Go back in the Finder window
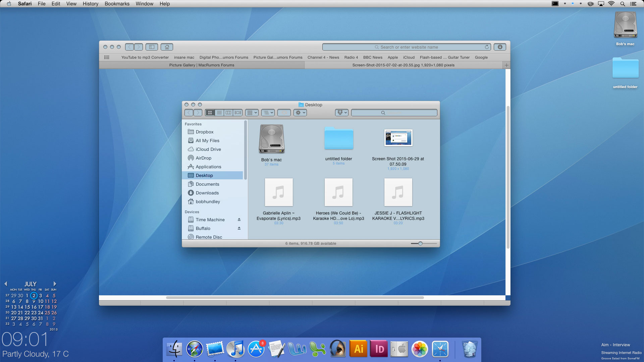The image size is (644, 362). pyautogui.click(x=189, y=113)
